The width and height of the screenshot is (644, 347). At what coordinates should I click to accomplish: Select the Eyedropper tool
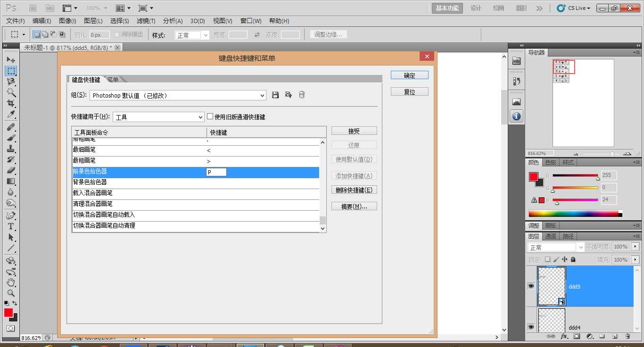pyautogui.click(x=11, y=114)
